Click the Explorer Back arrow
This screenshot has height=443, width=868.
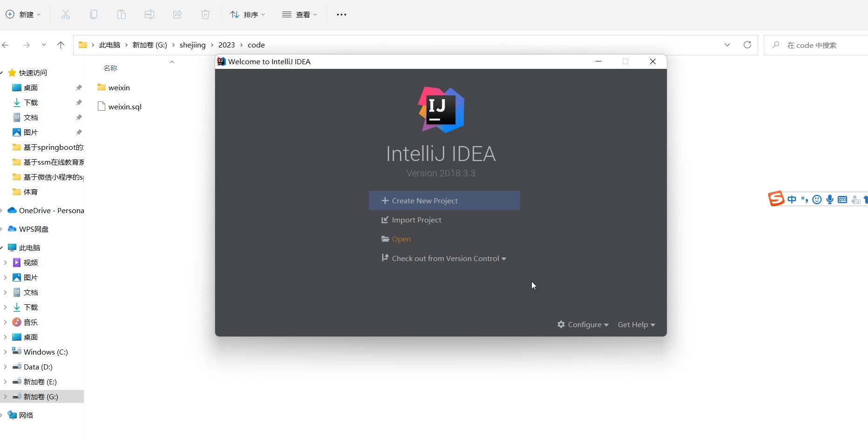6,45
